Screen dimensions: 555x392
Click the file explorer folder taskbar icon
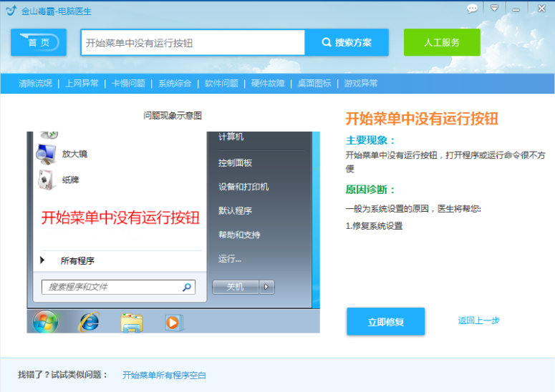pos(132,323)
